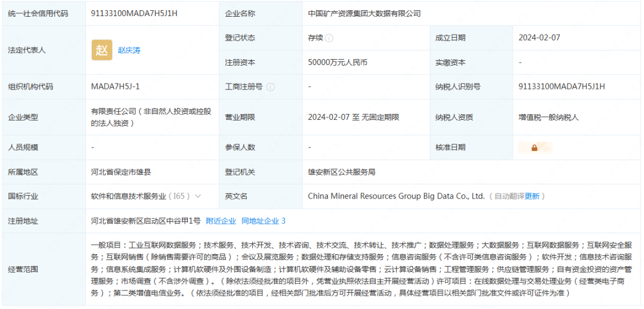Click the 核准日期 label

[x=451, y=147]
